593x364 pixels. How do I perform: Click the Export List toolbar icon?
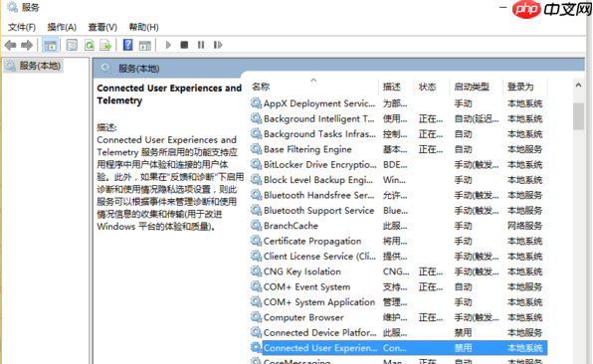pyautogui.click(x=105, y=45)
